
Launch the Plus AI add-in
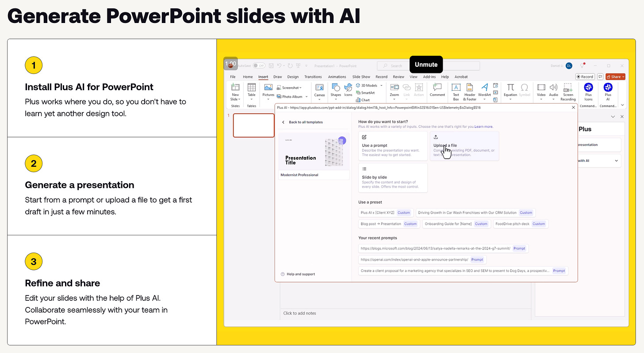pos(608,92)
